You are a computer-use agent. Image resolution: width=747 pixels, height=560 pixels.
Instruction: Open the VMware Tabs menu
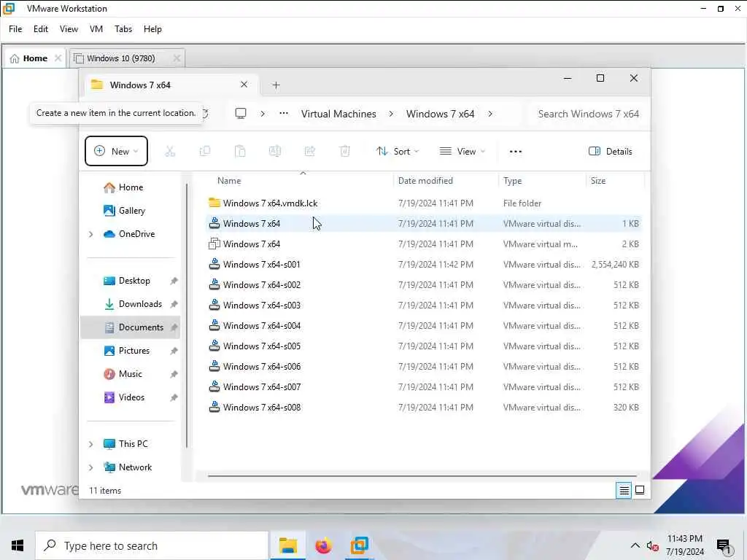pos(123,29)
